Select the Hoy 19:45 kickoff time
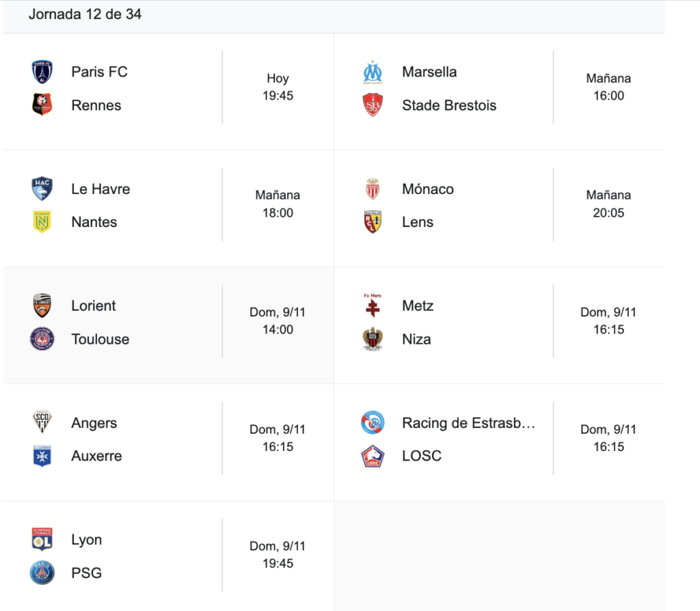 click(x=278, y=87)
